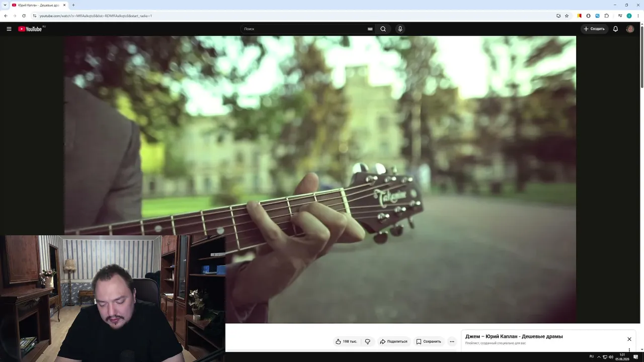Switch the RU keyboard language in taskbar
The image size is (644, 362).
click(x=592, y=357)
